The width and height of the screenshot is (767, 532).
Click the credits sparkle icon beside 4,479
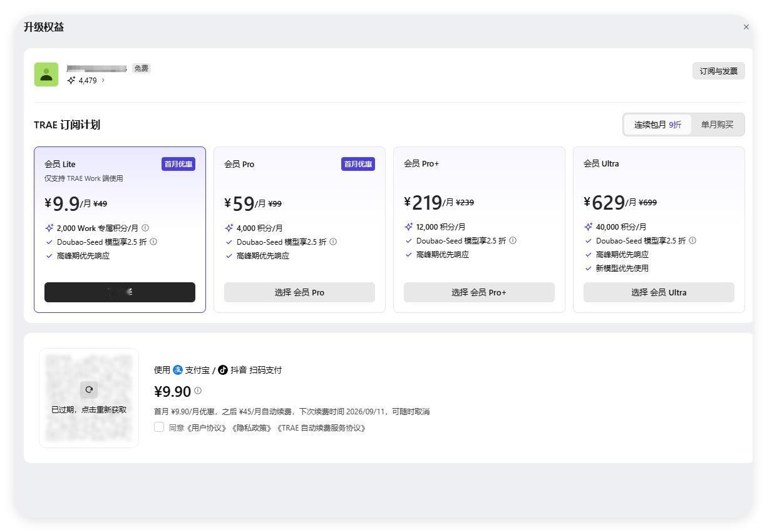pos(71,80)
